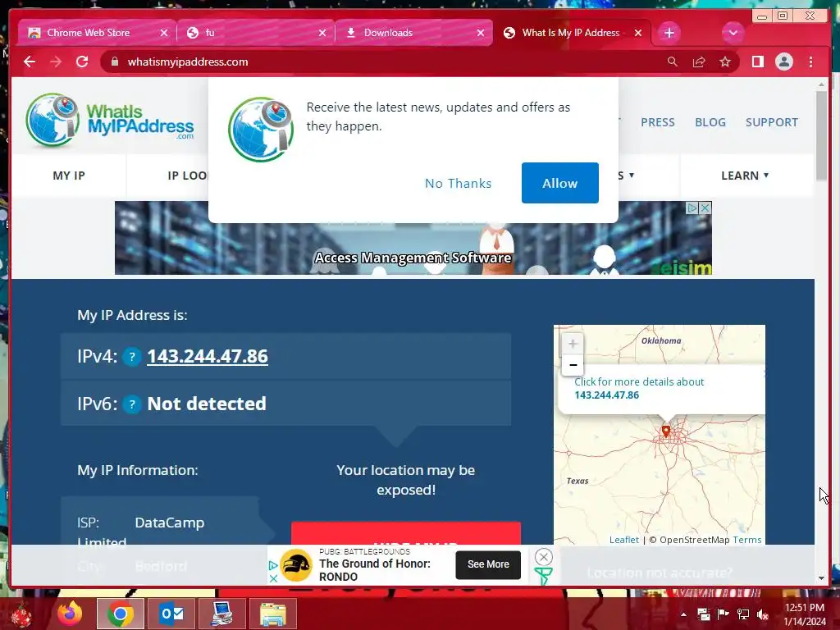This screenshot has width=840, height=630.
Task: Click the AdChoices icon on banner ad
Action: (x=692, y=208)
